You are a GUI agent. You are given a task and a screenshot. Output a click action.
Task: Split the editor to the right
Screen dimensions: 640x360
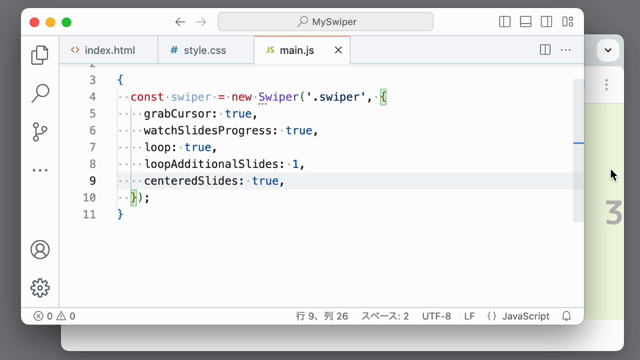(545, 50)
